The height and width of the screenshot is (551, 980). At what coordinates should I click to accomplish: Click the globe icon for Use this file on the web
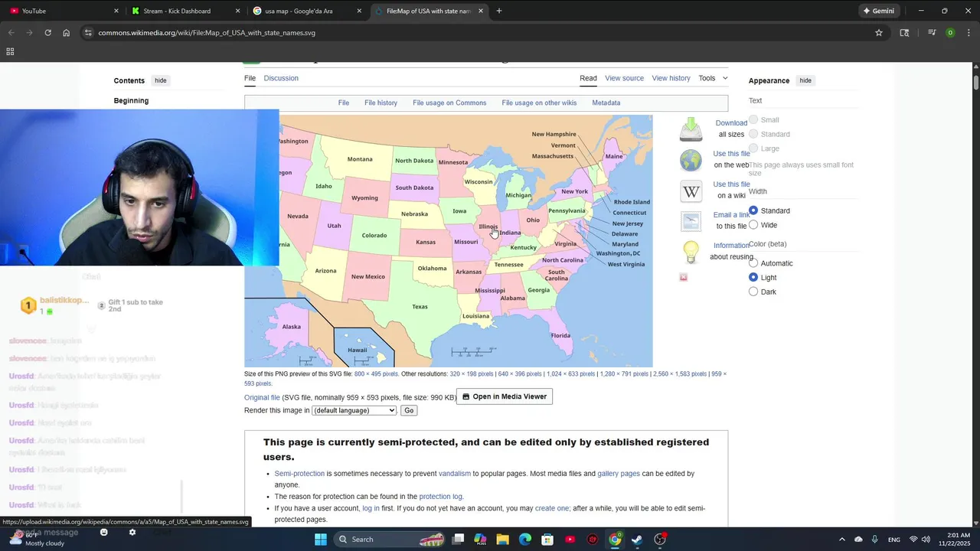691,160
